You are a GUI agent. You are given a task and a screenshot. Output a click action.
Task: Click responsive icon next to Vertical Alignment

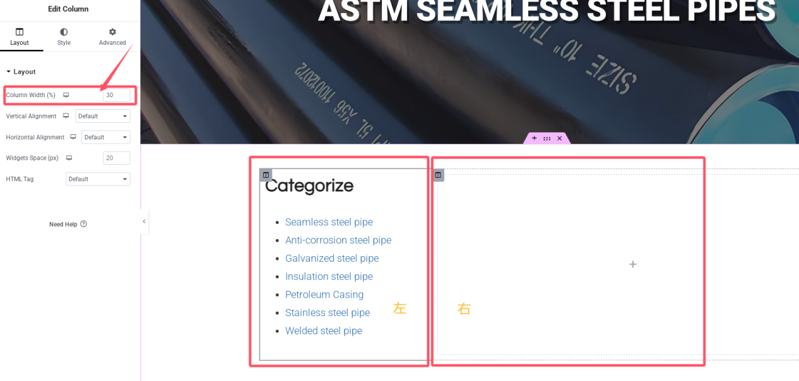pos(66,116)
